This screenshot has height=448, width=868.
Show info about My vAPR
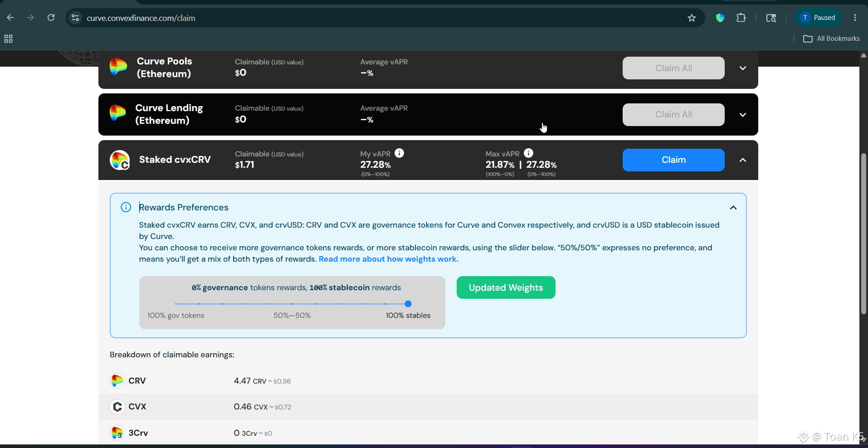(x=399, y=153)
